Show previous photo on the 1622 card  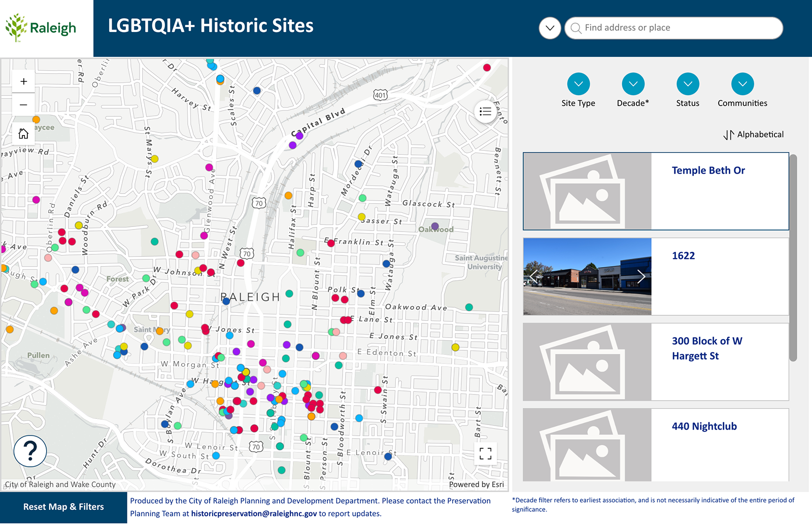[533, 276]
